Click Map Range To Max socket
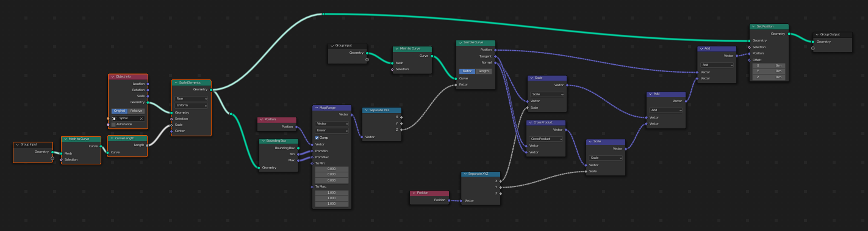This screenshot has height=231, width=868. click(x=312, y=186)
